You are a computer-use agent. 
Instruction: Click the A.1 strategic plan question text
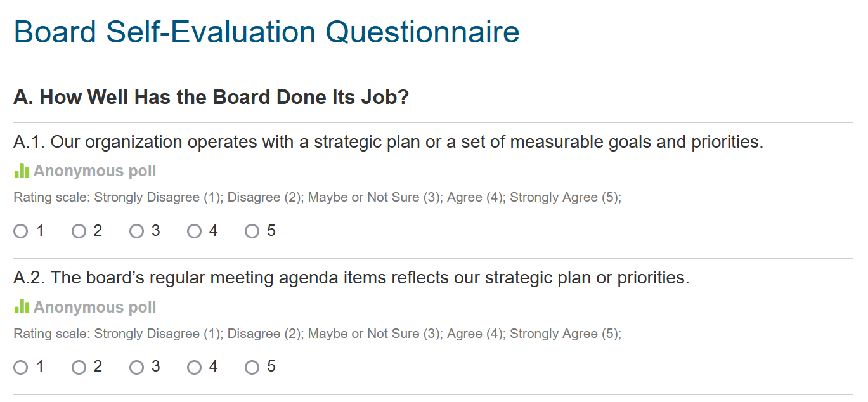[388, 142]
